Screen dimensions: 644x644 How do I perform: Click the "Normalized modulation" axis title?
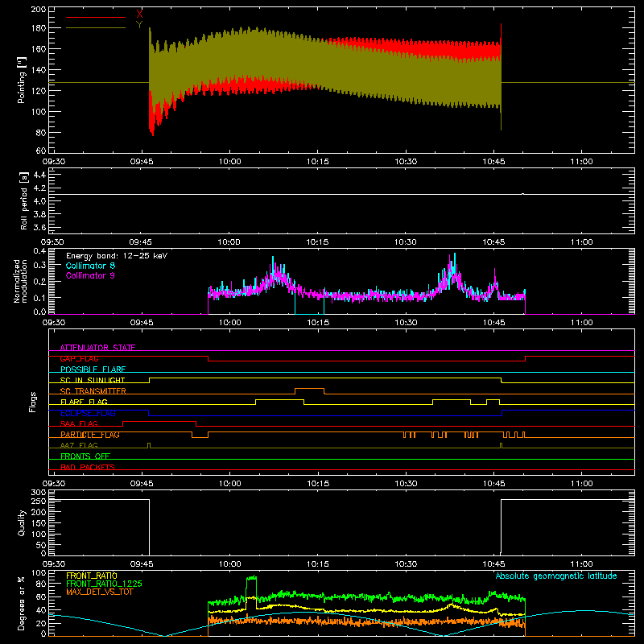tap(21, 281)
